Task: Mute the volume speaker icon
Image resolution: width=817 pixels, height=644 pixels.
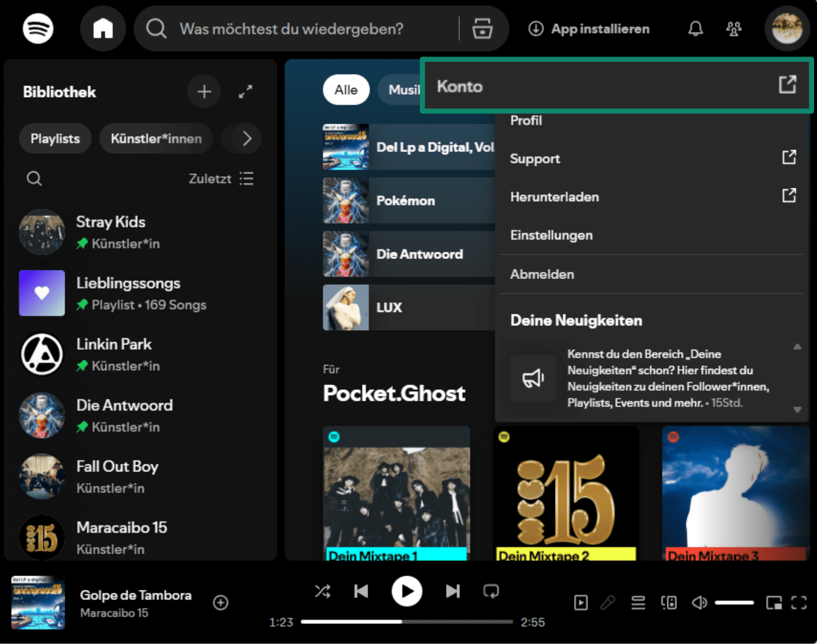Action: point(699,603)
